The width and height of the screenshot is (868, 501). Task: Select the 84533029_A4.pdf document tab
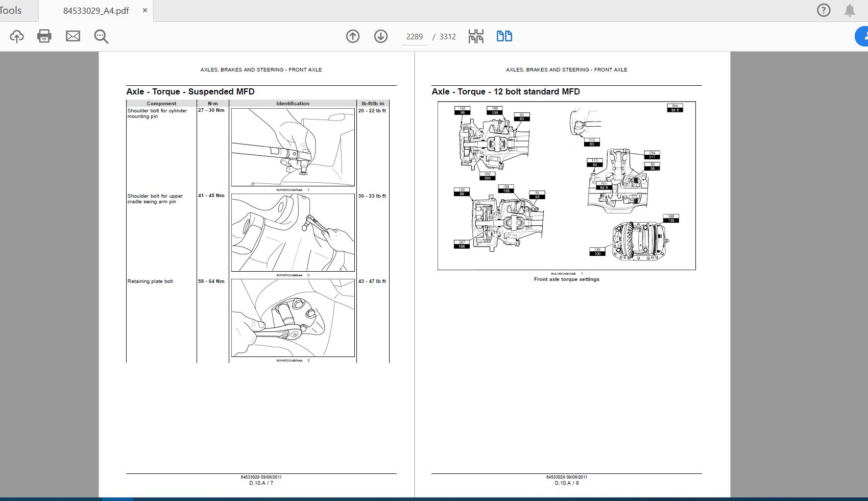pos(96,10)
